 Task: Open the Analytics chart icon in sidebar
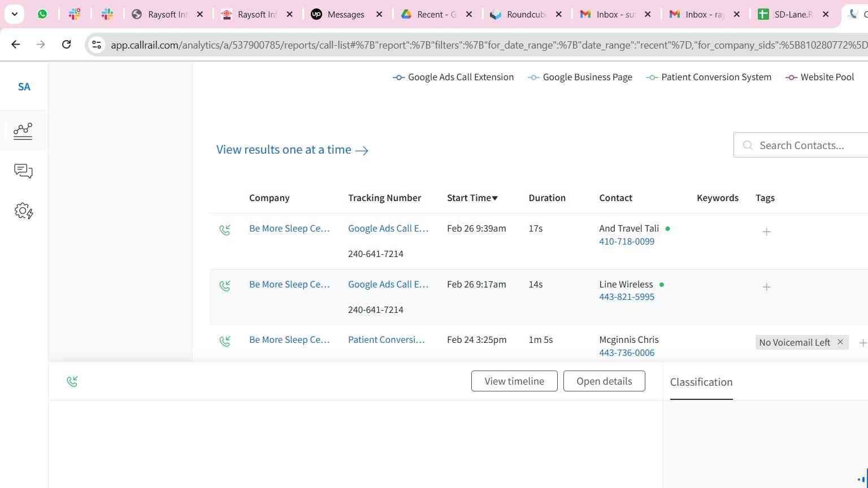(x=23, y=131)
